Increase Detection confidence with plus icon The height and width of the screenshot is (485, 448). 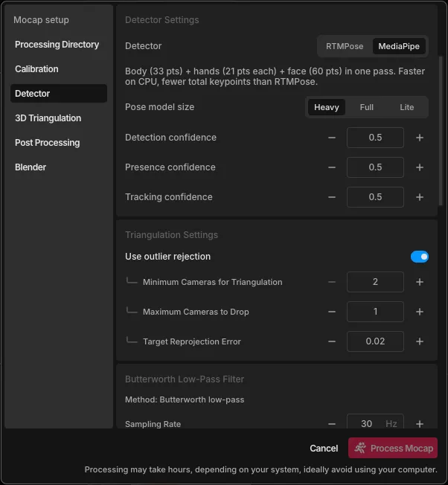click(420, 138)
